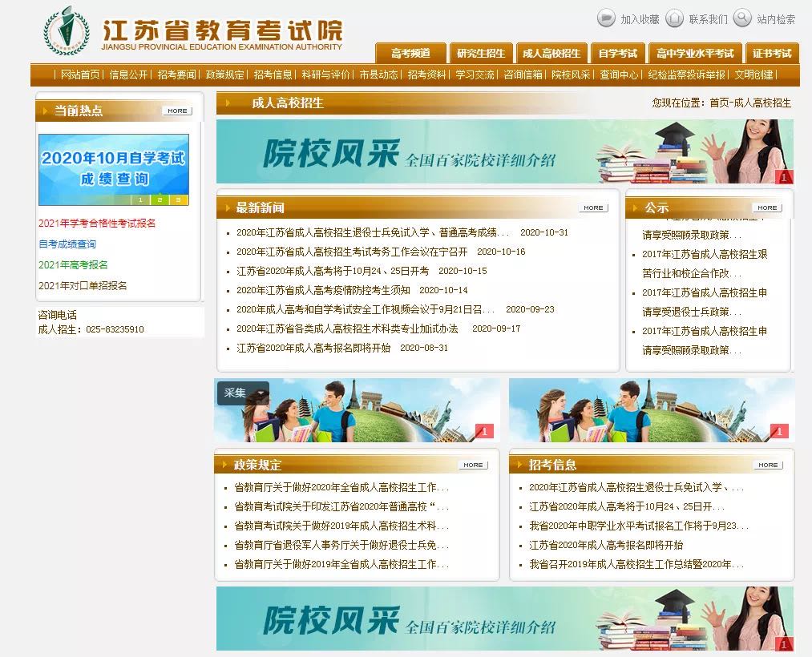The height and width of the screenshot is (657, 812).
Task: Open 招考要闻 in navigation bar
Action: tap(176, 75)
